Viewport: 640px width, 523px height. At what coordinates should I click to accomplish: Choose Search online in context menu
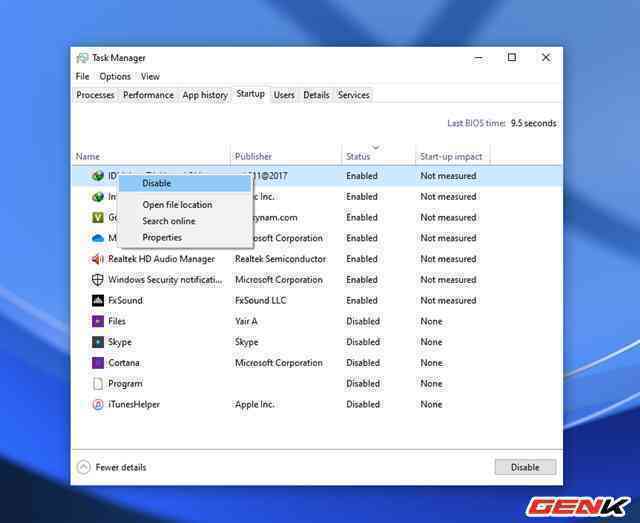point(185,221)
